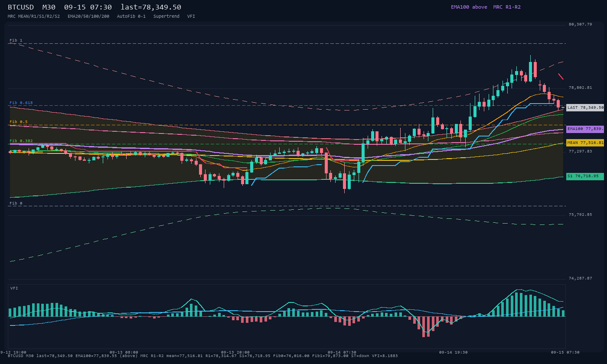Select the EMA20/50/100/200 indicator legend
The image size is (607, 364).
88,16
